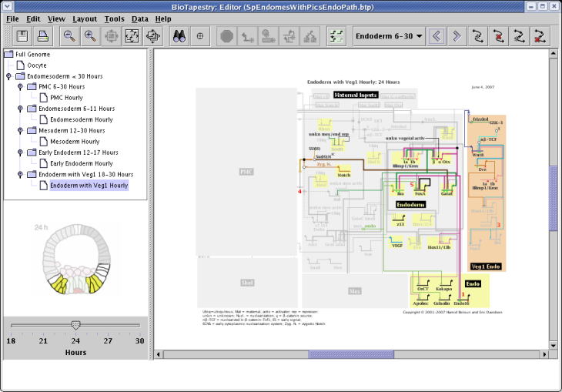Collapse the PMC 6-30 Hours tree node
Viewport: 562px width, 392px height.
pyautogui.click(x=20, y=87)
